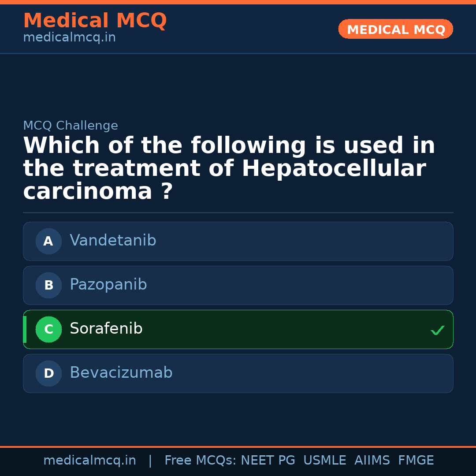Select the Vandetanib answer option
The width and height of the screenshot is (476, 476).
113,241
